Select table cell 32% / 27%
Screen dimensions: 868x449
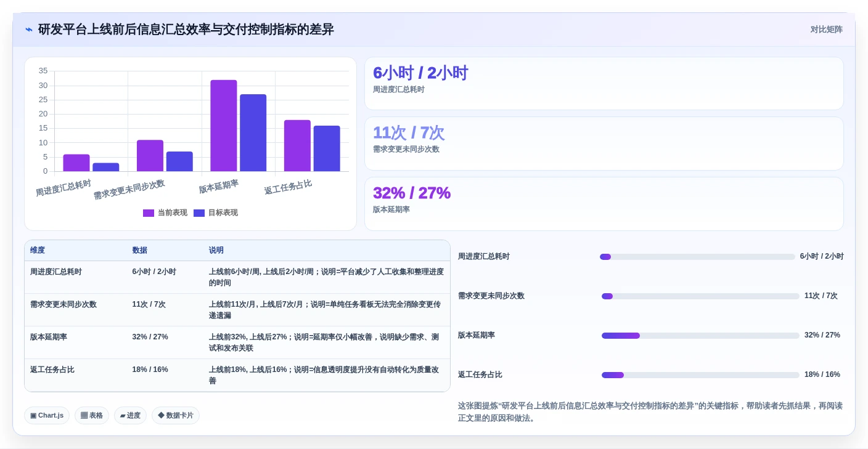pyautogui.click(x=165, y=342)
